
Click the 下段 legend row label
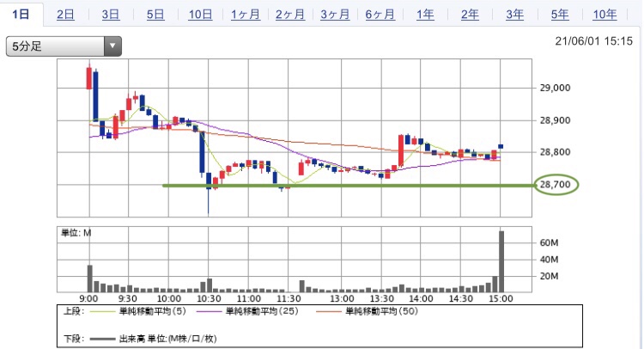pos(73,340)
